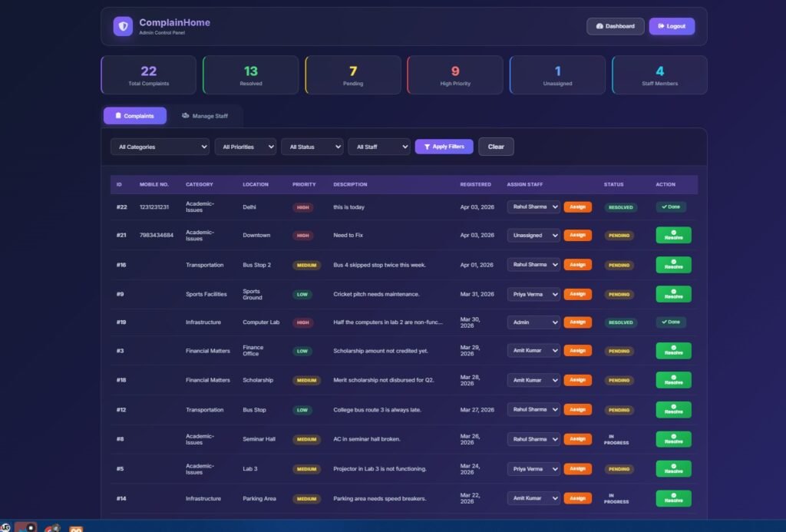Viewport: 786px width, 532px height.
Task: Resolve the cricket pitch maintenance complaint #9
Action: pyautogui.click(x=673, y=294)
